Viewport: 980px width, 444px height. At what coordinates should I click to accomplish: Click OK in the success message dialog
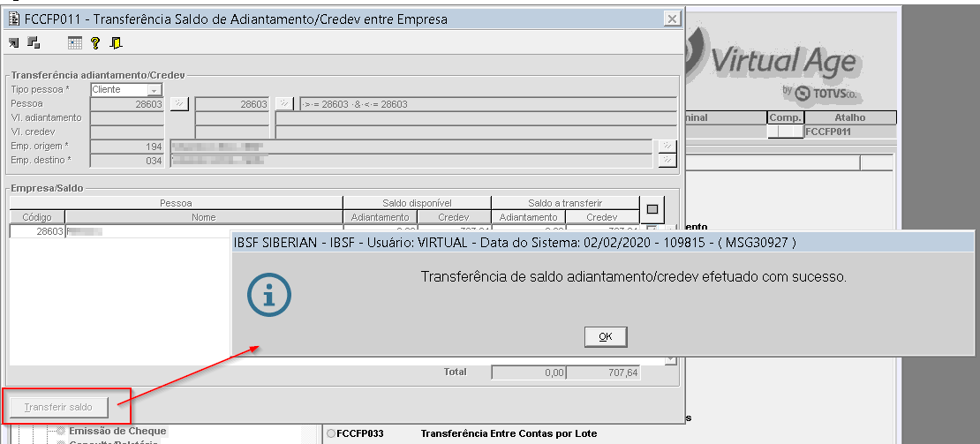605,336
